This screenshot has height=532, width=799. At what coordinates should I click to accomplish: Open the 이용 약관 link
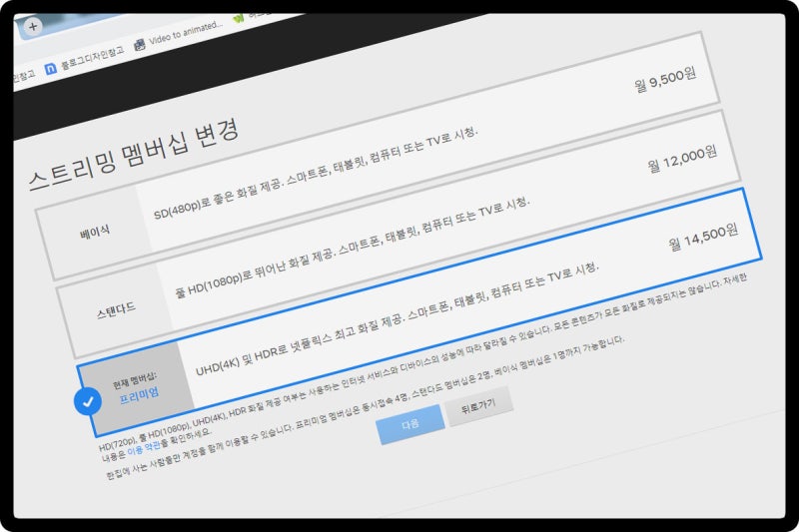point(144,448)
